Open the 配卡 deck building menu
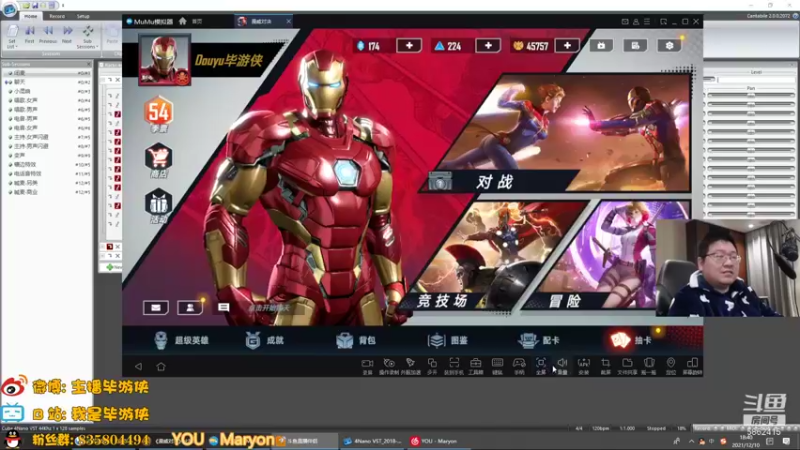Viewport: 800px width, 450px height. coord(539,340)
